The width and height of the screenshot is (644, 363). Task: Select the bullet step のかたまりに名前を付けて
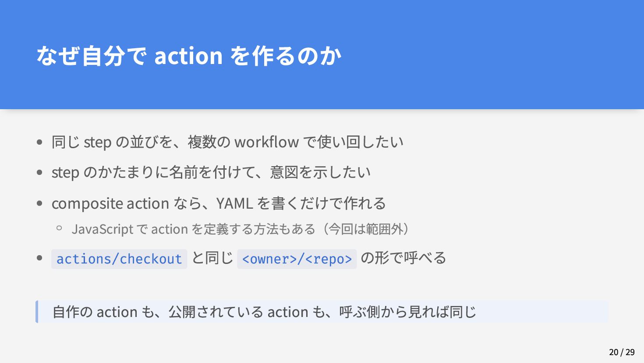tap(211, 172)
